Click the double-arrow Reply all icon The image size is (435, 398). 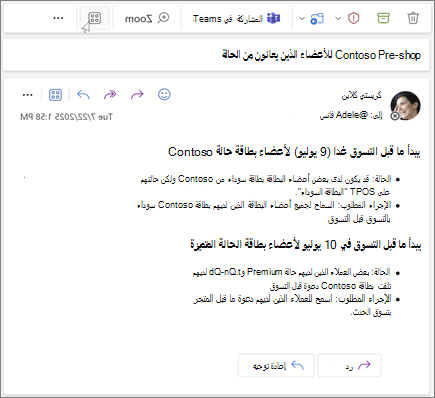tap(110, 95)
